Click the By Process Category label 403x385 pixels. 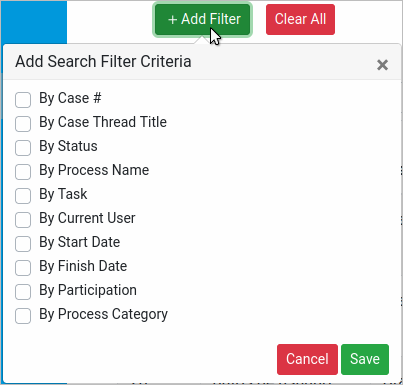click(103, 314)
